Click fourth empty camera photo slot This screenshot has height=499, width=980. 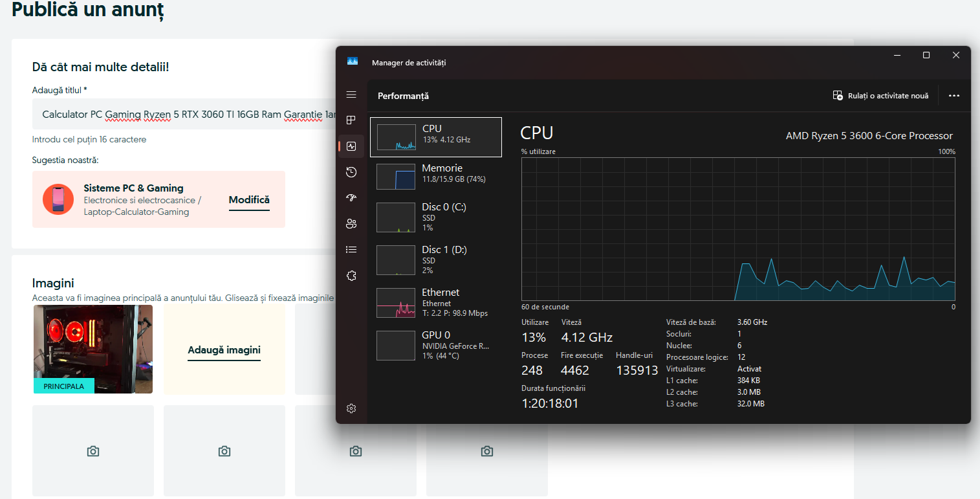487,451
